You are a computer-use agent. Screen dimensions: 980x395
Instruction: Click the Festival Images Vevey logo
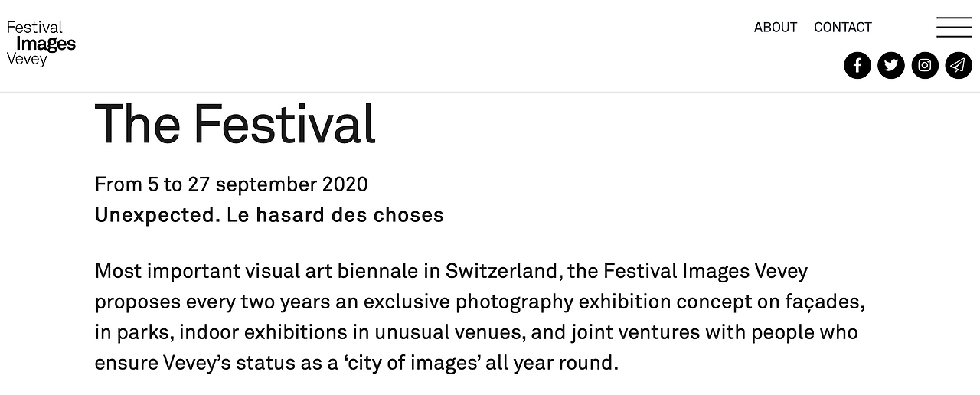point(40,44)
